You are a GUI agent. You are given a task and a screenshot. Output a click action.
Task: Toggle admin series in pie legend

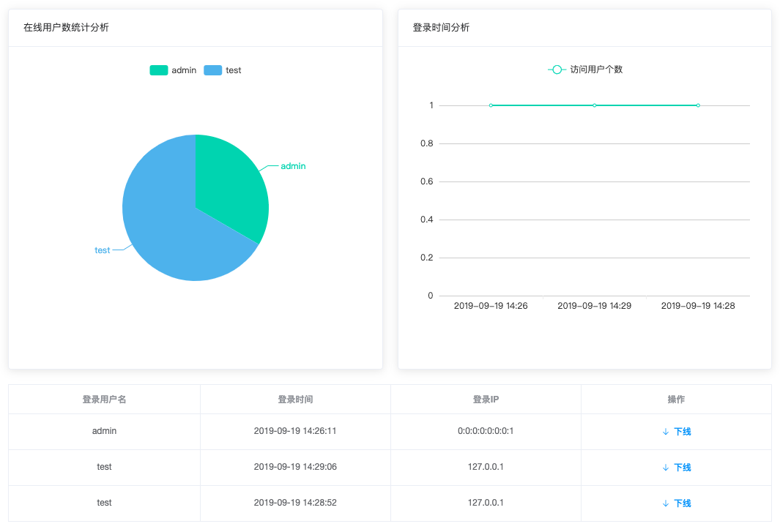[173, 70]
